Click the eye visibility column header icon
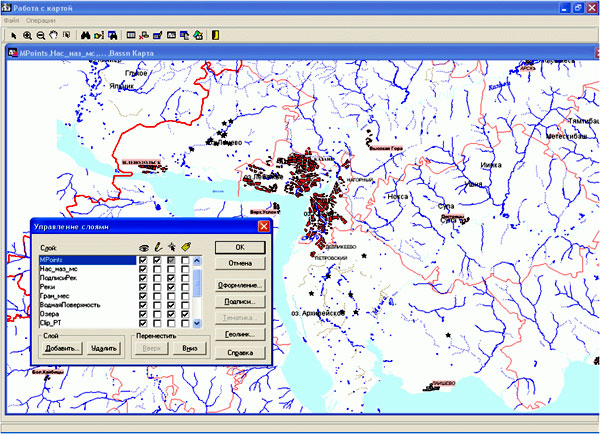The width and height of the screenshot is (600, 434). pos(144,248)
